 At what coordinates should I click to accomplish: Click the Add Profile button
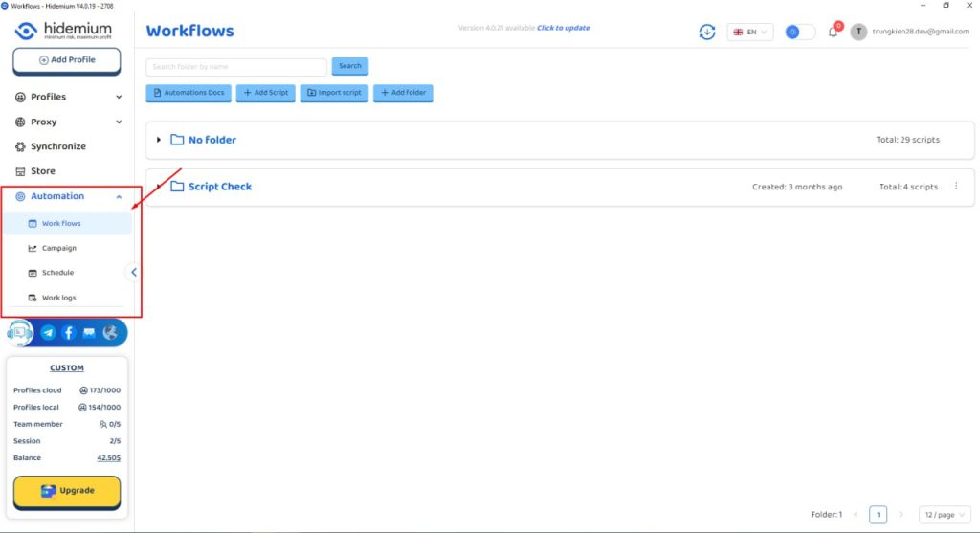click(x=67, y=60)
